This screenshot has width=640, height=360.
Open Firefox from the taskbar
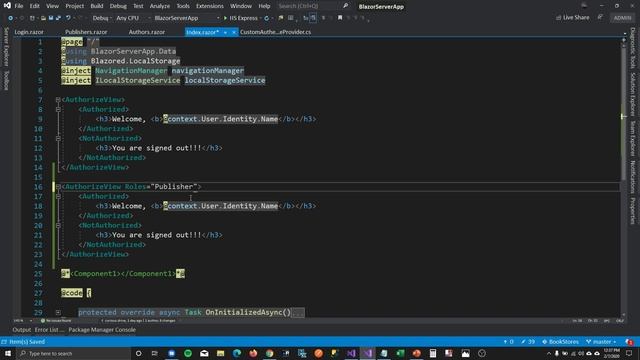(x=253, y=353)
